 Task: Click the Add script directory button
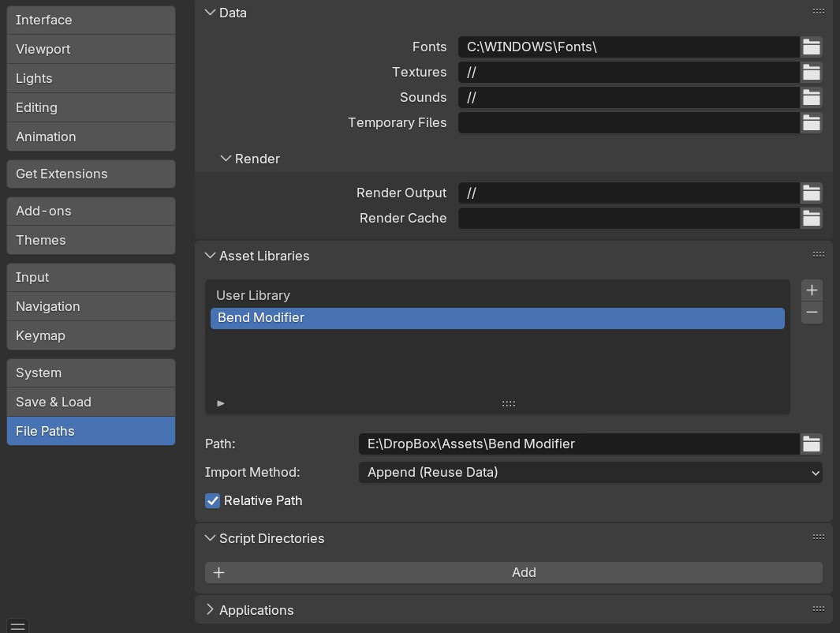point(513,572)
